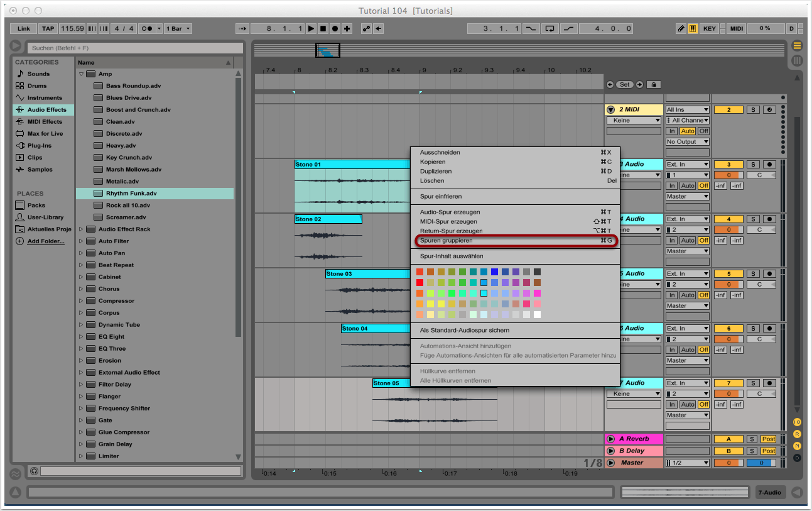Image resolution: width=812 pixels, height=511 pixels.
Task: Open the All Ins input dropdown
Action: 687,110
